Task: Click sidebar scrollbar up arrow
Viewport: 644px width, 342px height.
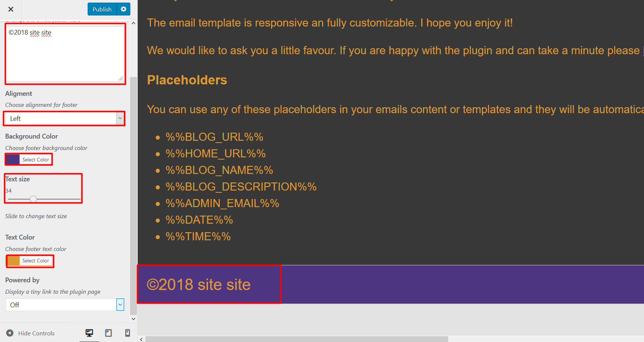Action: click(133, 23)
